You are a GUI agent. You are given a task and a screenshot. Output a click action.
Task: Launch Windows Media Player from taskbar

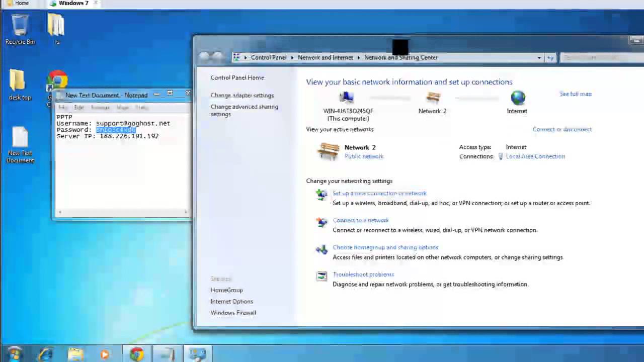(105, 354)
